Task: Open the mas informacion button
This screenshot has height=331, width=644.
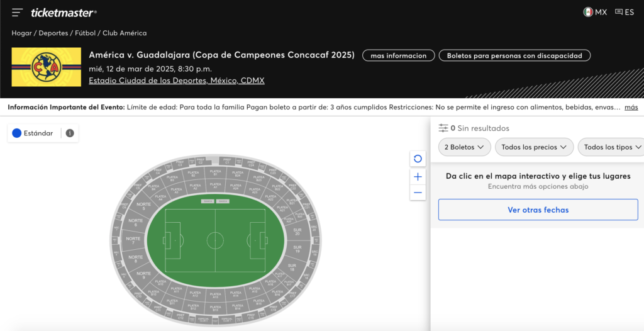Action: 398,55
